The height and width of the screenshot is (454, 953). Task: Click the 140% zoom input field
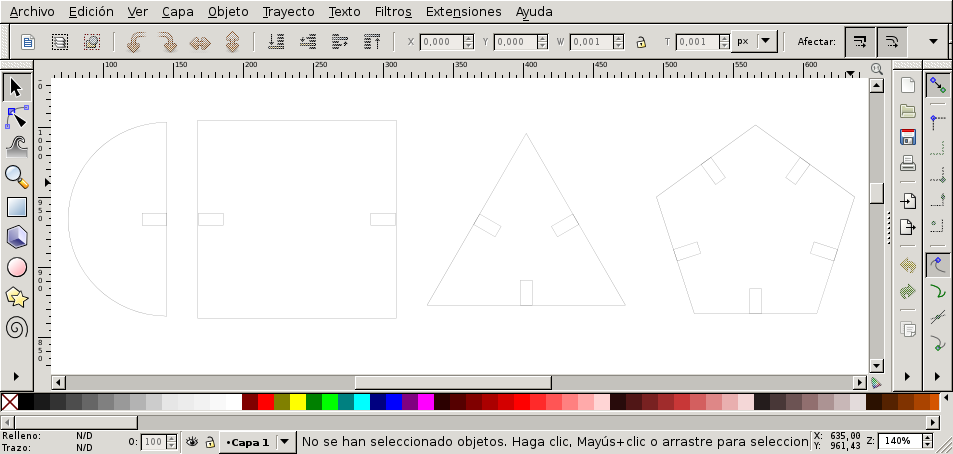coord(900,441)
